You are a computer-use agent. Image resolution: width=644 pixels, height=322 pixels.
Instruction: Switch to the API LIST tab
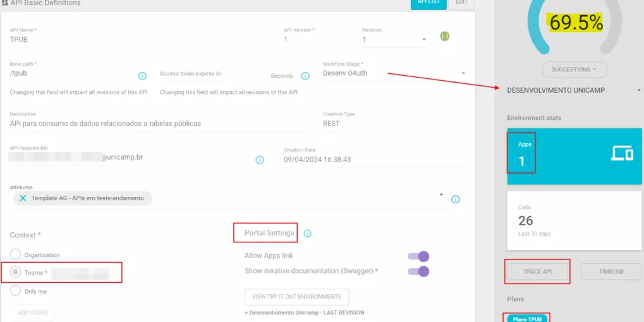[x=428, y=3]
